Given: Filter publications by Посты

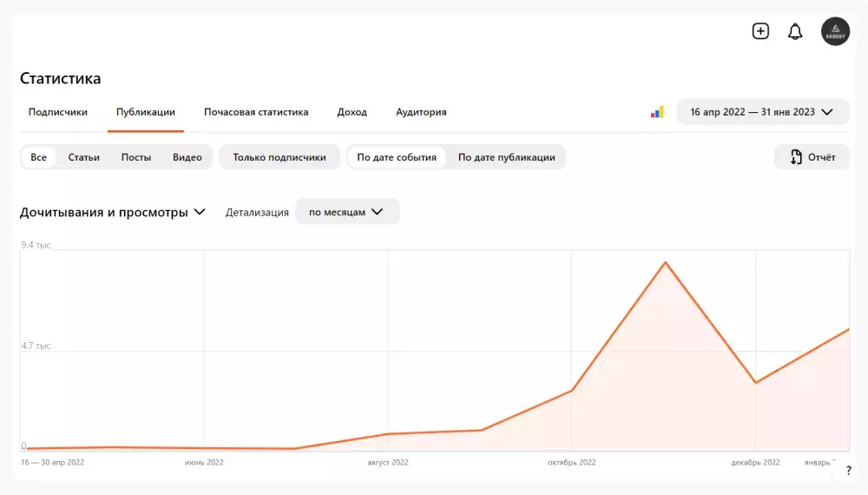Looking at the screenshot, I should tap(136, 157).
